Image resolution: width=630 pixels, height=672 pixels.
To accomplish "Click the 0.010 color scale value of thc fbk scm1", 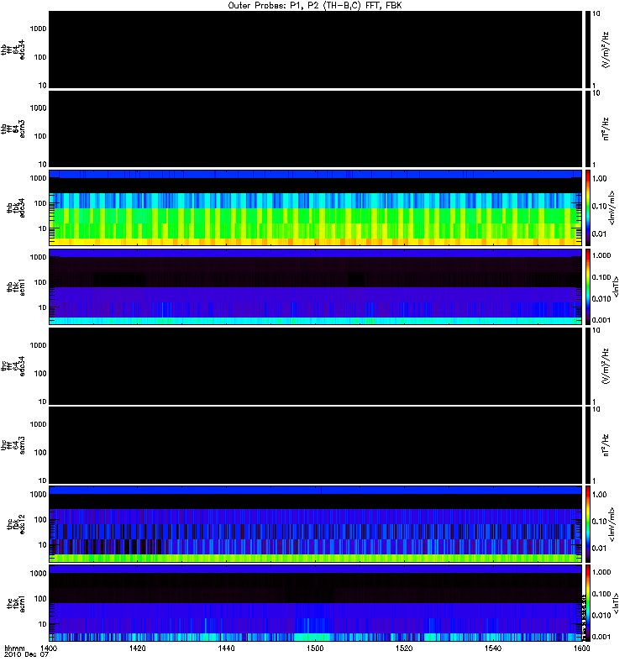I will (x=601, y=616).
